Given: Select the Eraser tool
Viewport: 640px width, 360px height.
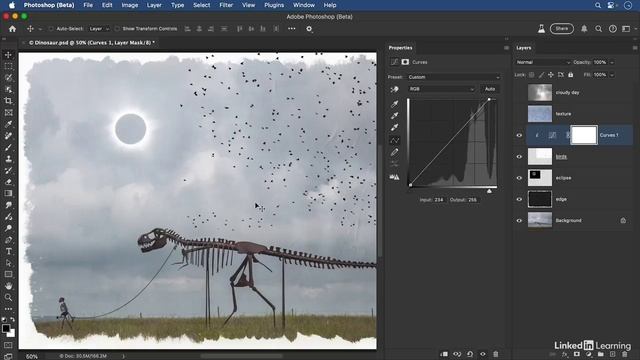Looking at the screenshot, I should click(8, 182).
